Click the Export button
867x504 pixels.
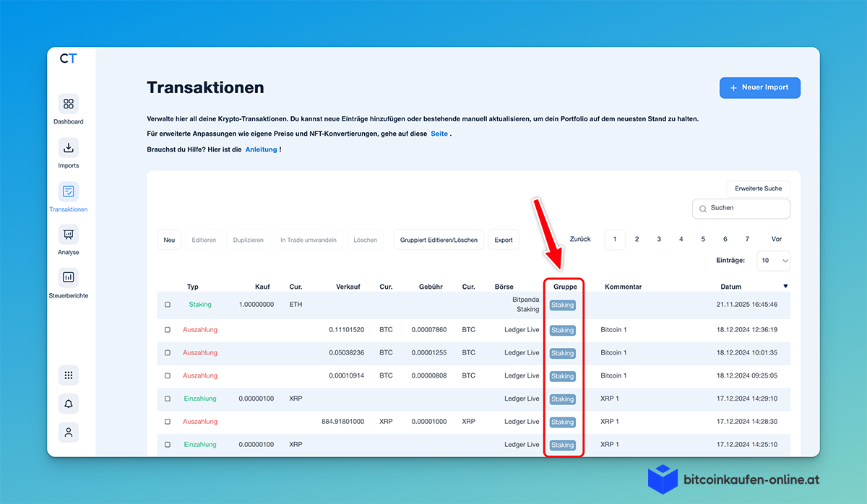504,240
